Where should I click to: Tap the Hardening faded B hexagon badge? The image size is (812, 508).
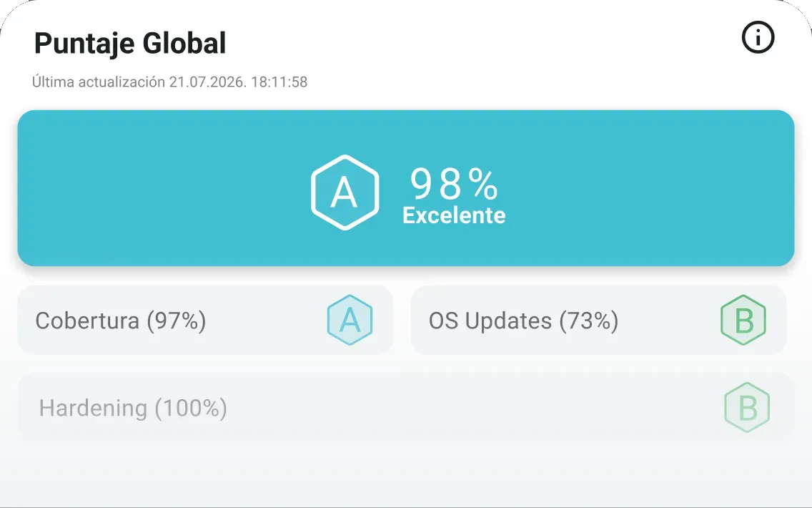pos(747,407)
